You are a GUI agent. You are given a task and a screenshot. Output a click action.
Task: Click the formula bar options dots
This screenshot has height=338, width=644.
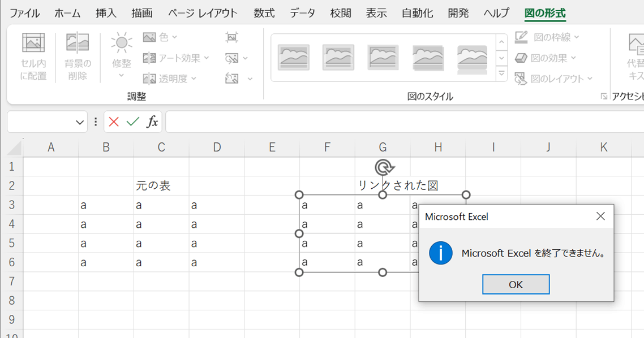96,122
